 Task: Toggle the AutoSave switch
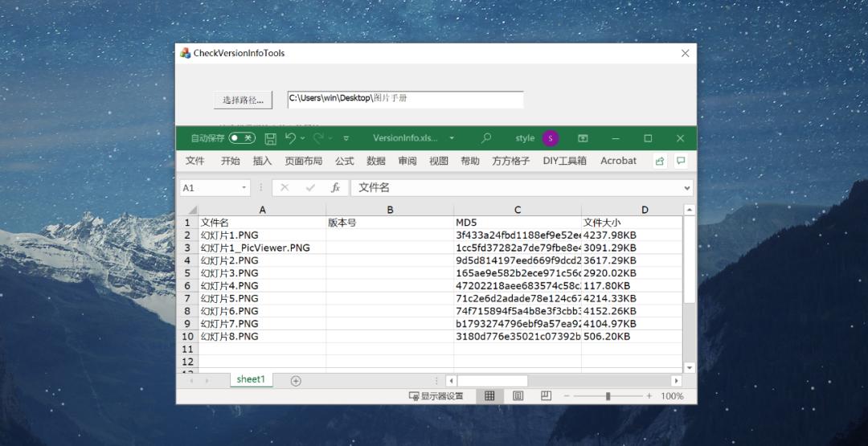(x=242, y=137)
